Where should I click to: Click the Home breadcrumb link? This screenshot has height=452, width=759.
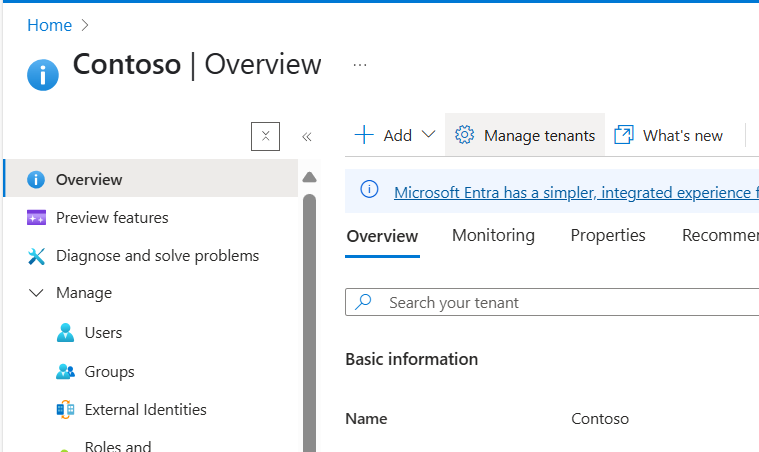(49, 25)
